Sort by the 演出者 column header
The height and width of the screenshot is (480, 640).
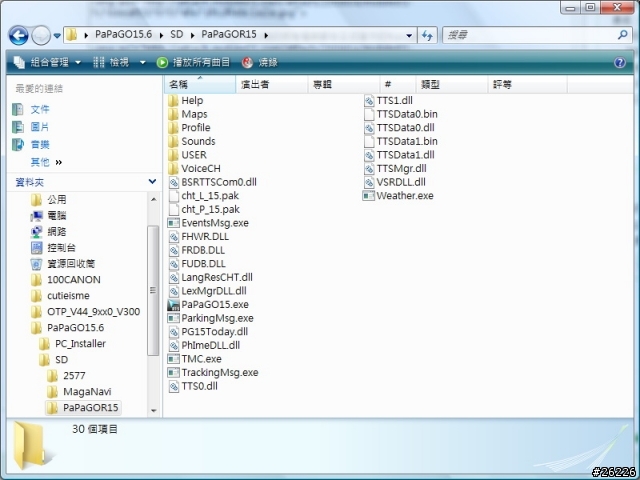(271, 84)
